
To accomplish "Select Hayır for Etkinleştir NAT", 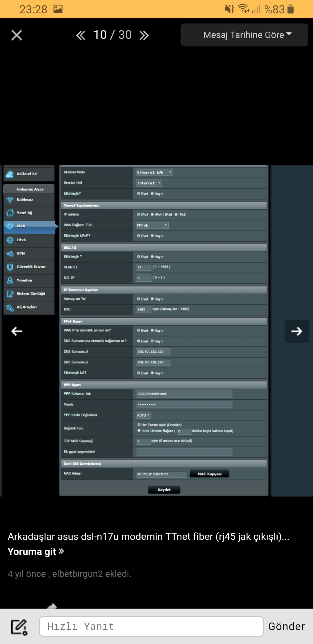I will (152, 373).
